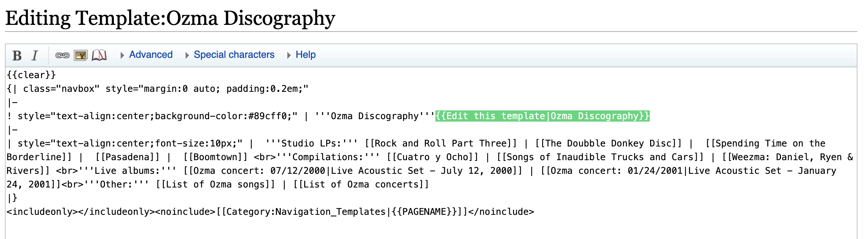The image size is (868, 239).
Task: Open the Special characters section label
Action: [234, 55]
